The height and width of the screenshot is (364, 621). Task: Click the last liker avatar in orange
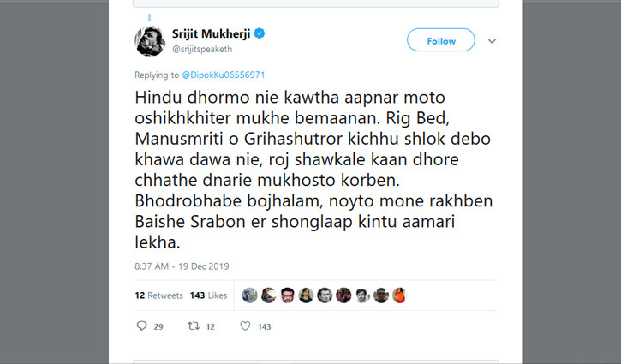coord(398,295)
